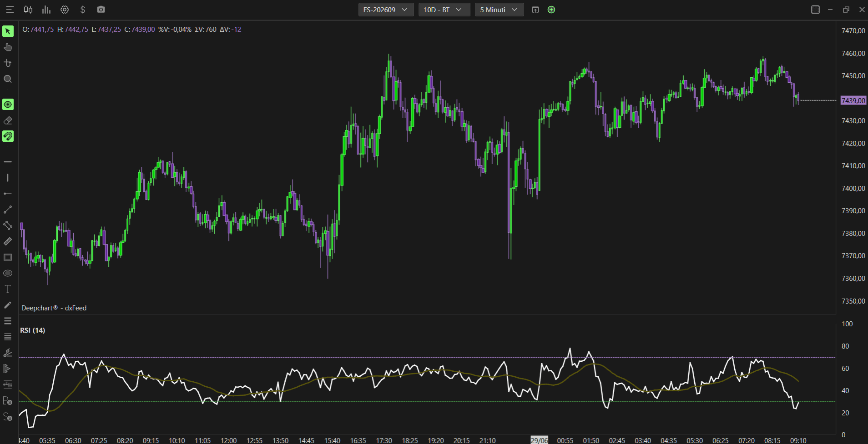Select the ellipse drawing tool
This screenshot has height=444, width=868.
pyautogui.click(x=8, y=273)
